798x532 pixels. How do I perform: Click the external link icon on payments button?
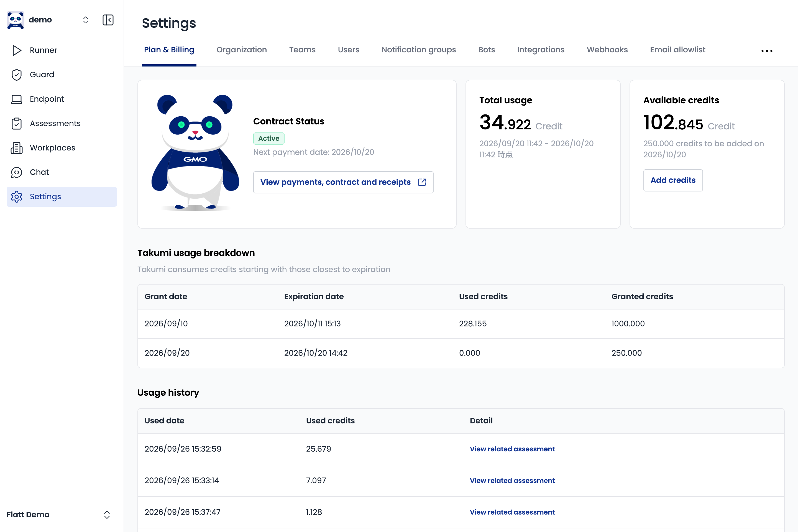point(422,182)
